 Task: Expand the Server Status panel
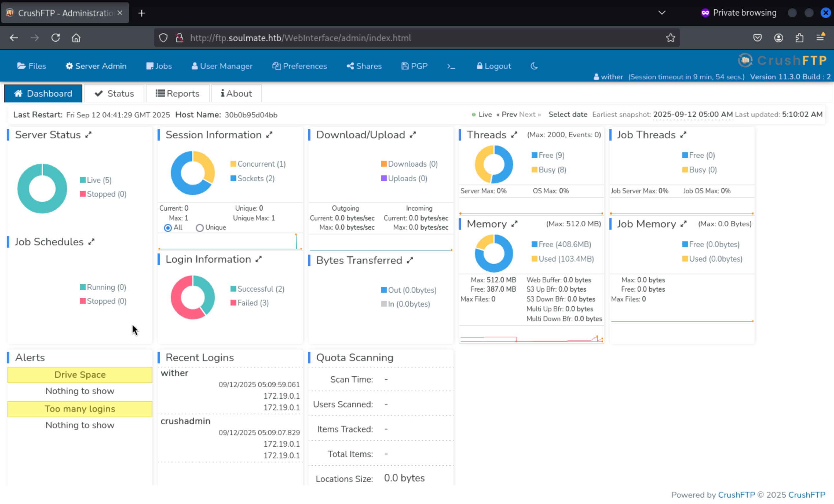pyautogui.click(x=88, y=135)
